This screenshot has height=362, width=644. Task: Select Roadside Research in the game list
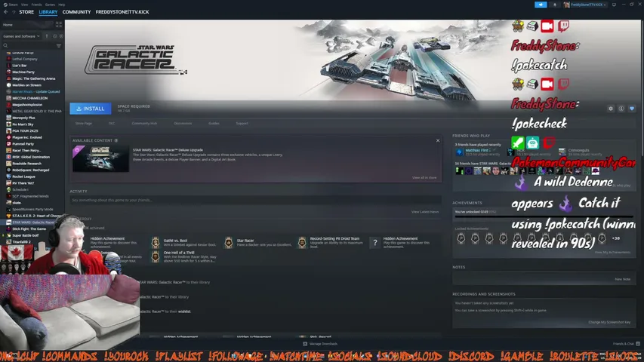click(26, 164)
